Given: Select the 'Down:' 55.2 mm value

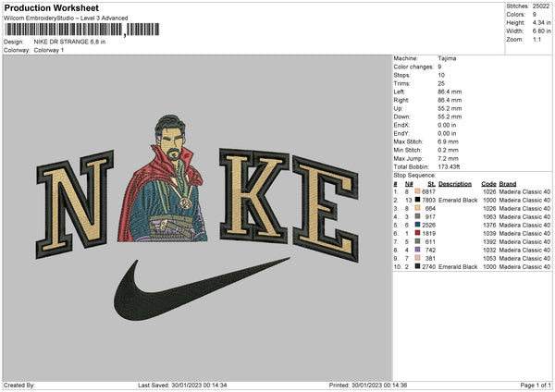Looking at the screenshot, I should (x=450, y=116).
